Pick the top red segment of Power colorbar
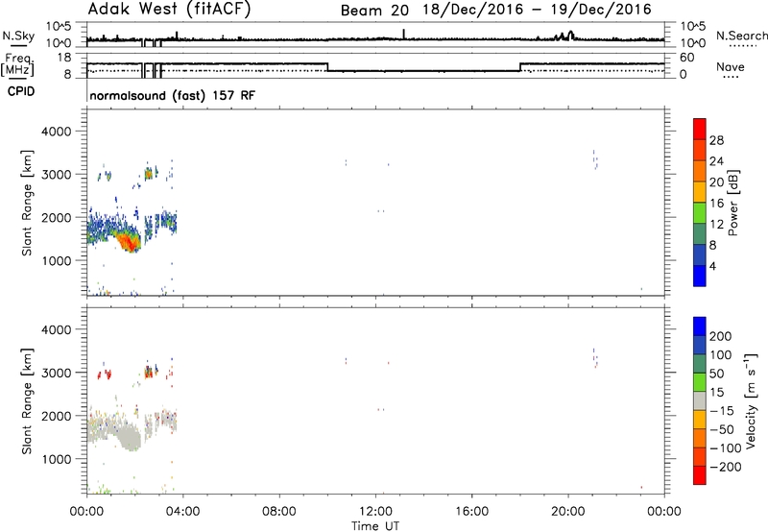 click(700, 129)
